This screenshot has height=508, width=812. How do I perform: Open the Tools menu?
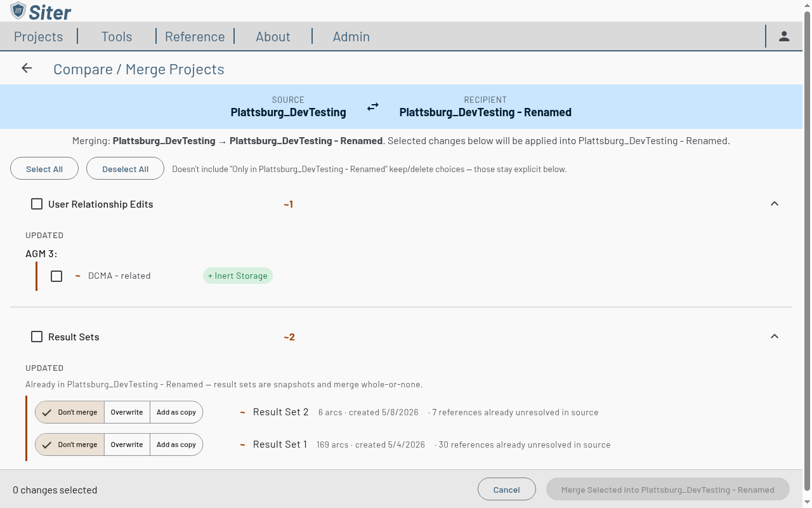pos(117,37)
